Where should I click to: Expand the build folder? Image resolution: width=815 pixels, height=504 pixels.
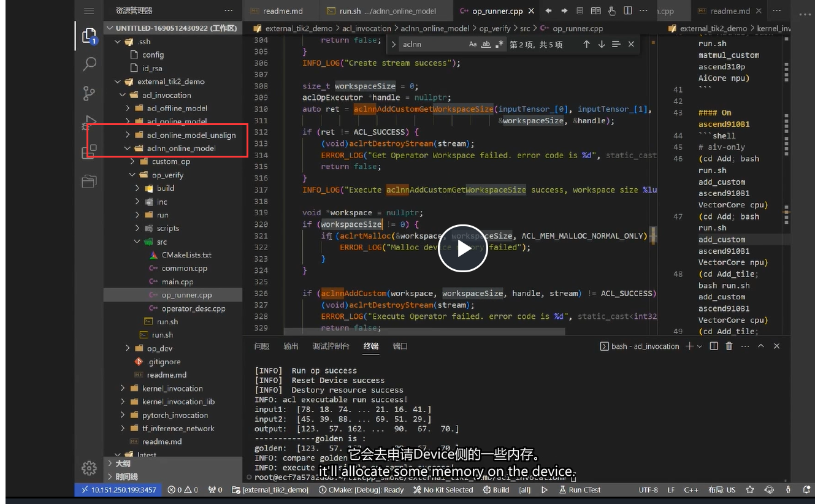(137, 189)
